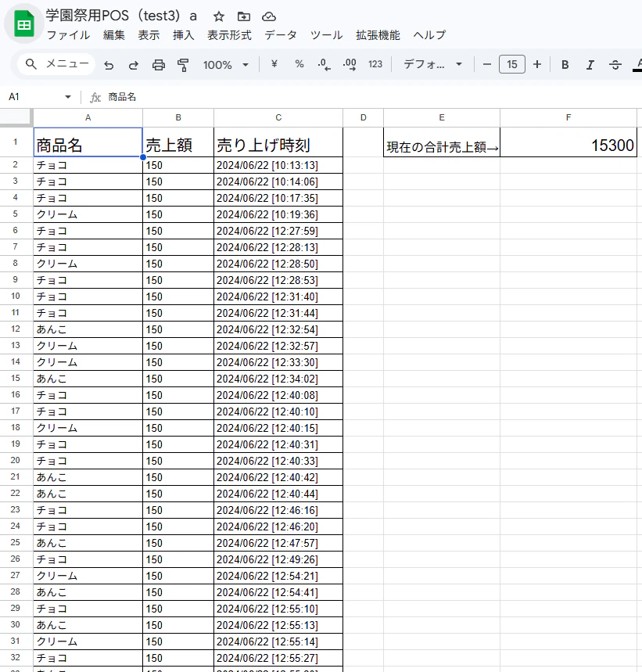Select cell with timestamp 12:33:30
Screen dimensions: 642x672
(x=278, y=362)
